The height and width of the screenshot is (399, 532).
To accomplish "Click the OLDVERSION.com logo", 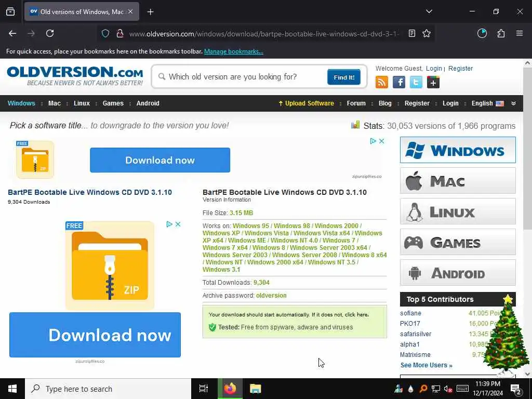I will 75,76.
